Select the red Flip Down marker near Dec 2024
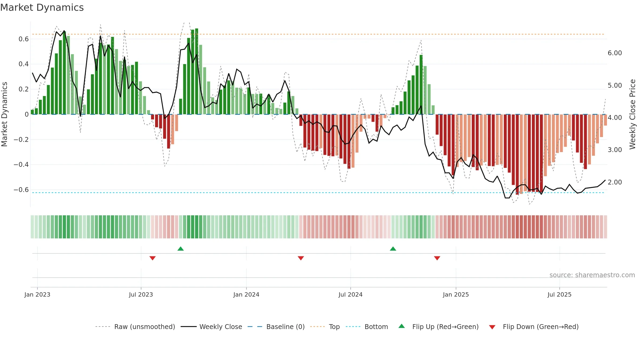This screenshot has height=362, width=644. pos(437,258)
